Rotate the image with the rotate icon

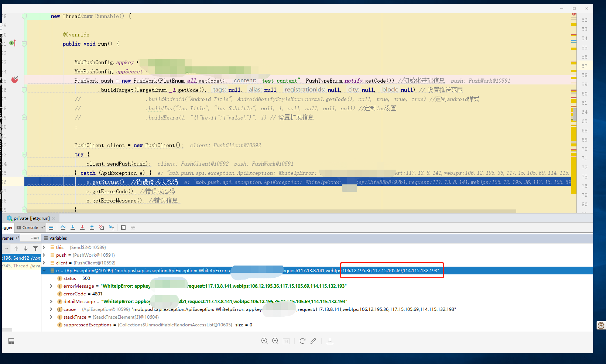(x=302, y=341)
